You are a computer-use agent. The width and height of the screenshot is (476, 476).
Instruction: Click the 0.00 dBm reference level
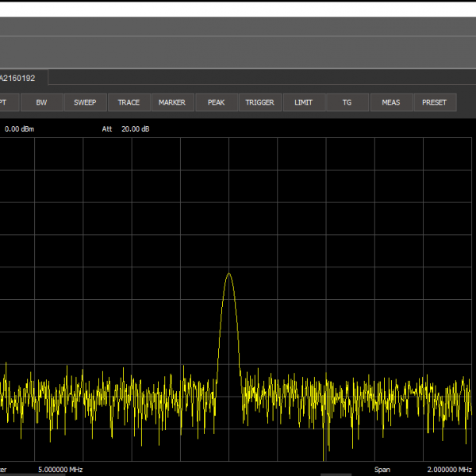(x=20, y=129)
